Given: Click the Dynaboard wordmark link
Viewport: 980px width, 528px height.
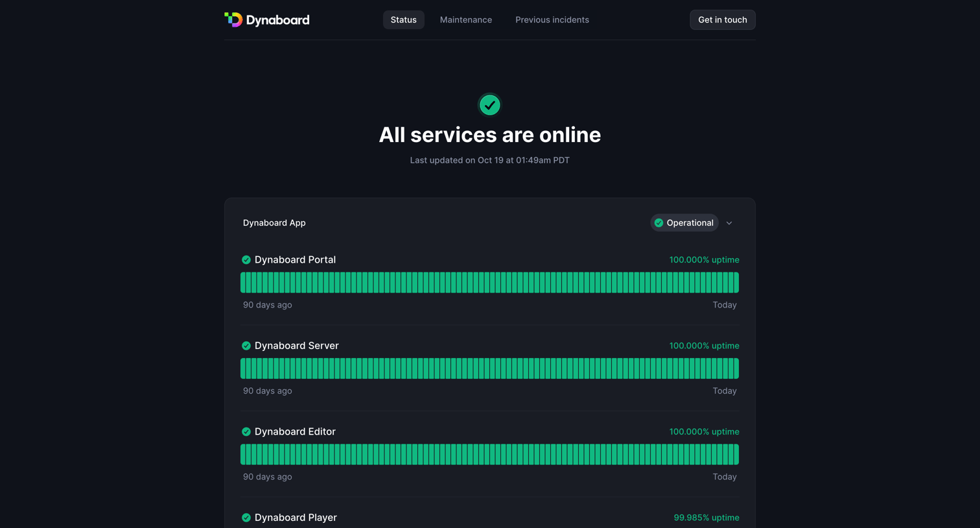Looking at the screenshot, I should [x=278, y=20].
